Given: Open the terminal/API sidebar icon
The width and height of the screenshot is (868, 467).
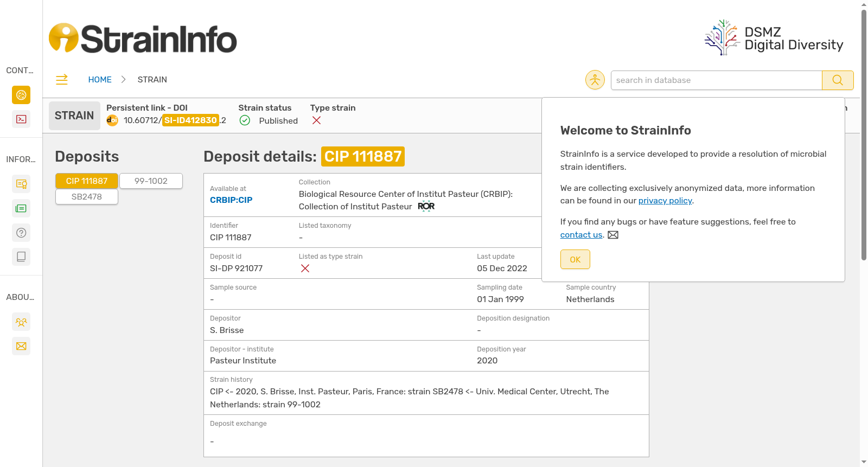Looking at the screenshot, I should pyautogui.click(x=21, y=119).
